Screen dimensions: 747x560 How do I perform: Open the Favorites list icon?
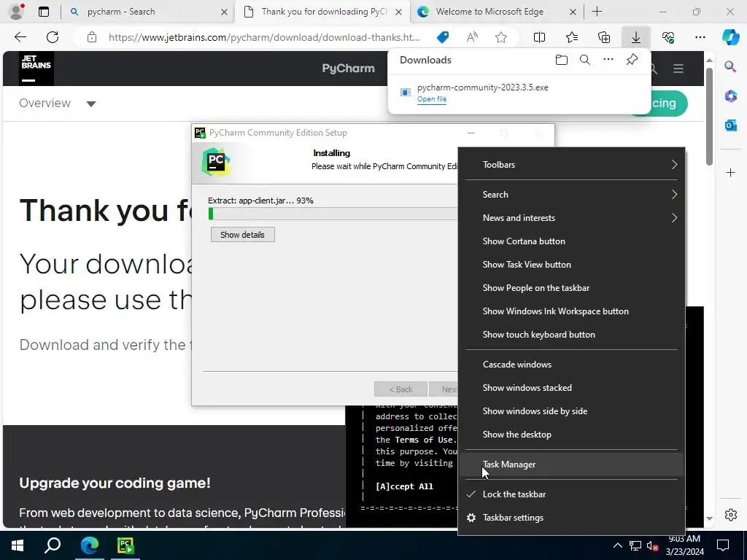[x=572, y=37]
